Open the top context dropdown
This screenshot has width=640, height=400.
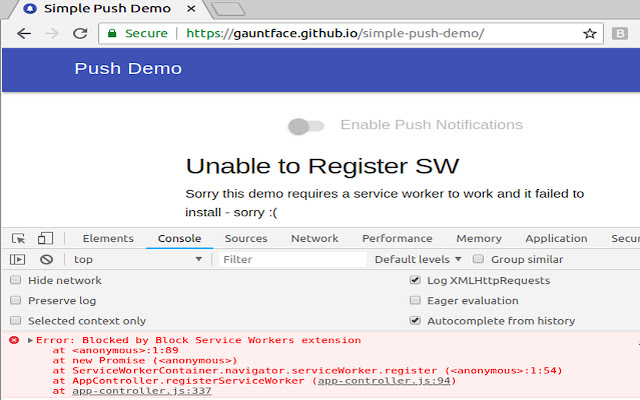tap(138, 259)
